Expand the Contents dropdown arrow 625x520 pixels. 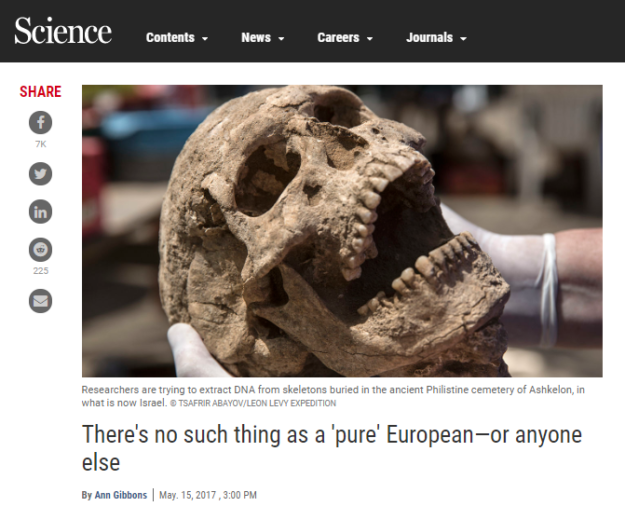point(205,39)
